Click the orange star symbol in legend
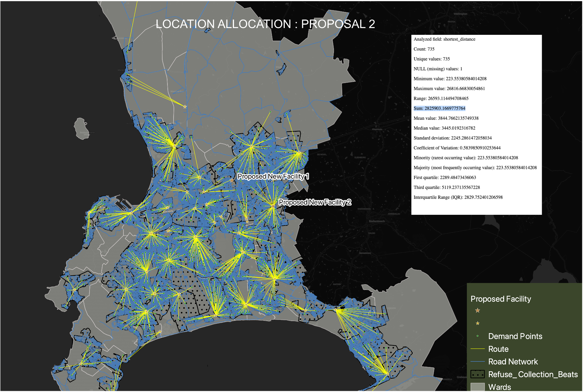Viewport: 583px width, 392px height. pyautogui.click(x=478, y=310)
